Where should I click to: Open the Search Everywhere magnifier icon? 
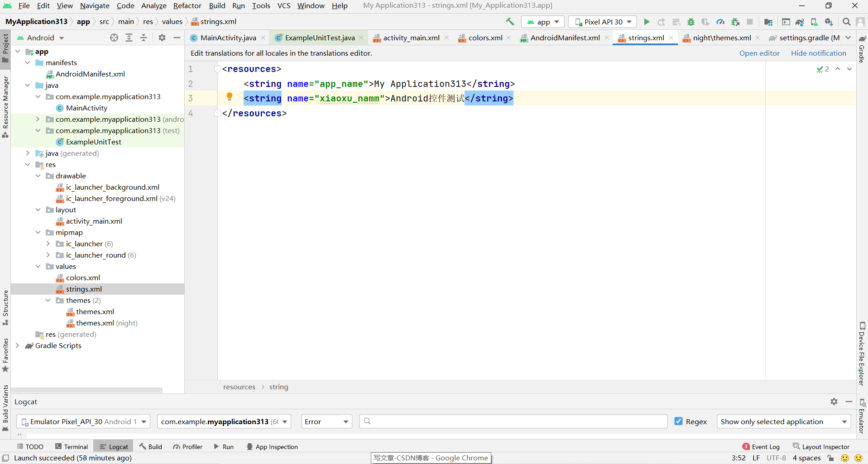coord(846,22)
